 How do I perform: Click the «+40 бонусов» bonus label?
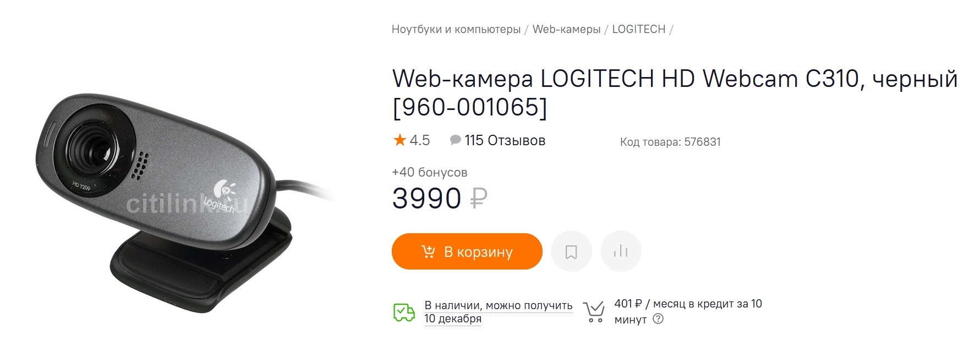coord(429,172)
